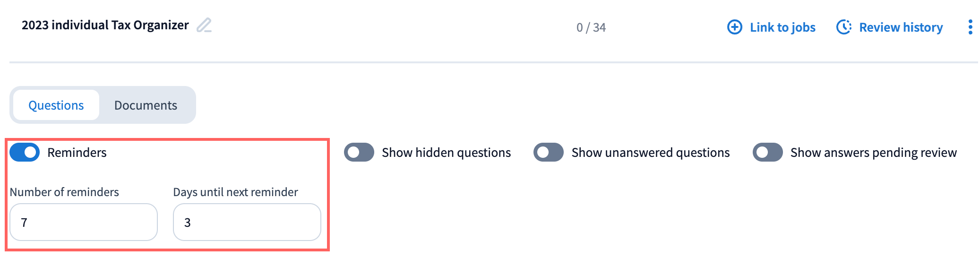Image resolution: width=980 pixels, height=258 pixels.
Task: Click the Reminders label text
Action: [x=77, y=153]
